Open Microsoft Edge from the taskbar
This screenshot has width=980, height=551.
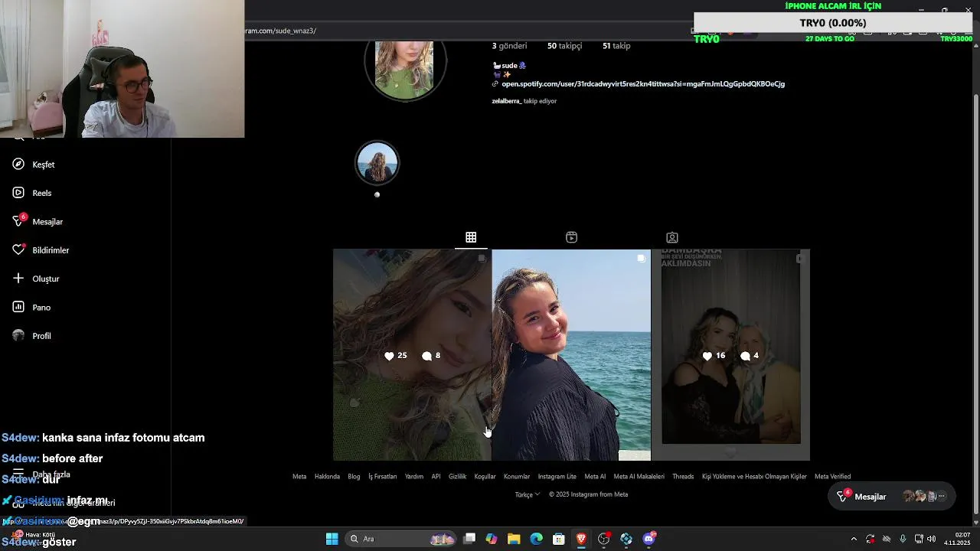(x=537, y=539)
